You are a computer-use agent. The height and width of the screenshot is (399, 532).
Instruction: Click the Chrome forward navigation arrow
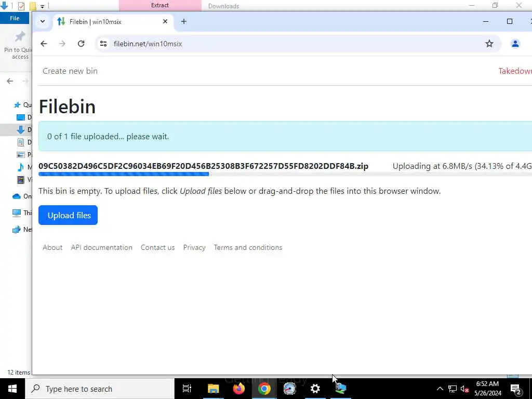pyautogui.click(x=62, y=44)
